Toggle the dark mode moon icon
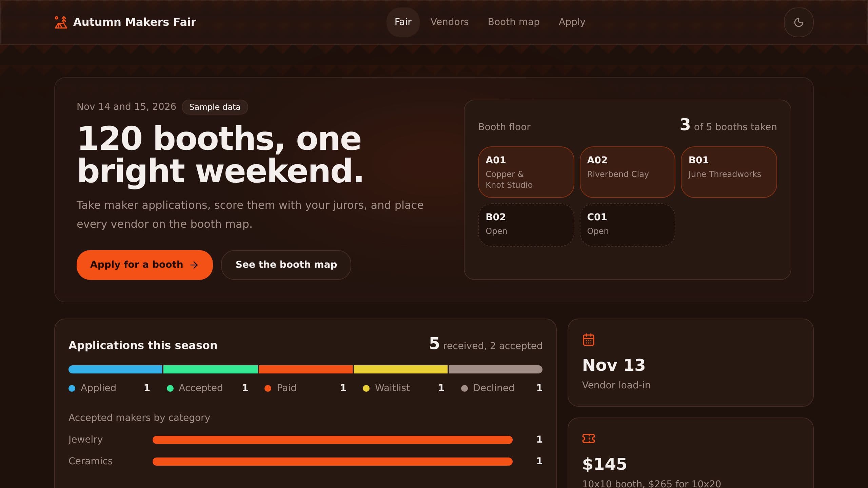Viewport: 868px width, 488px height. [x=798, y=22]
